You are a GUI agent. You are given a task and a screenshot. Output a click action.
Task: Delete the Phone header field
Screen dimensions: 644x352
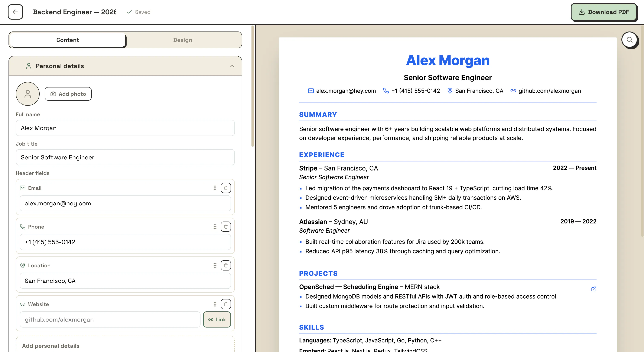click(226, 227)
